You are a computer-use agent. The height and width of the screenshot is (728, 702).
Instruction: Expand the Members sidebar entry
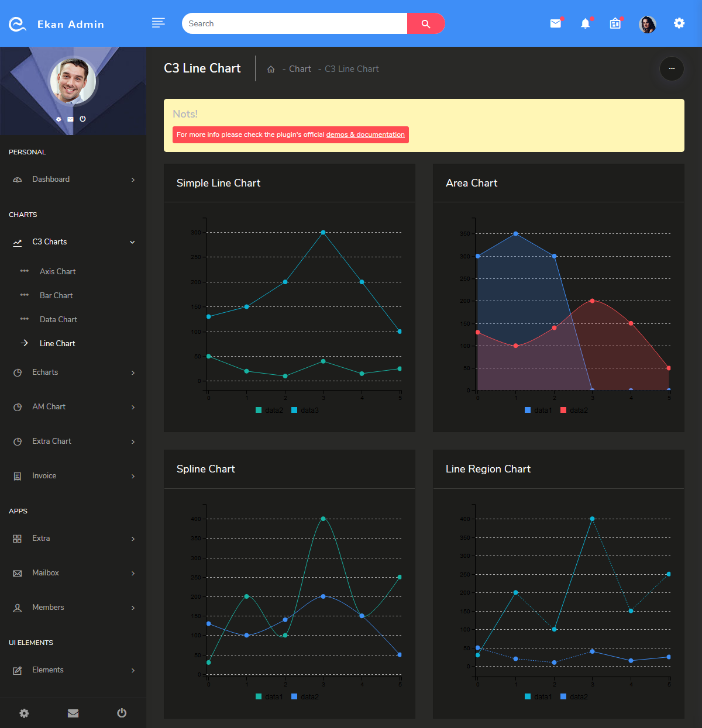(x=48, y=608)
